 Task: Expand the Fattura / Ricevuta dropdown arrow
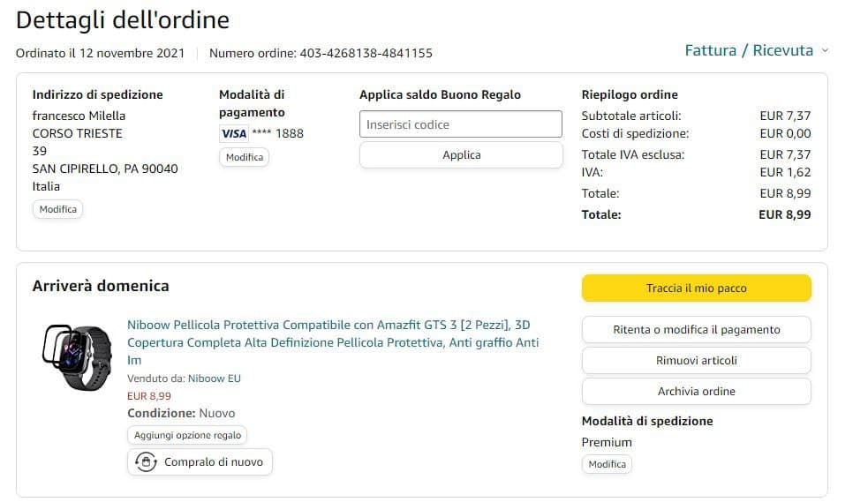pyautogui.click(x=825, y=51)
